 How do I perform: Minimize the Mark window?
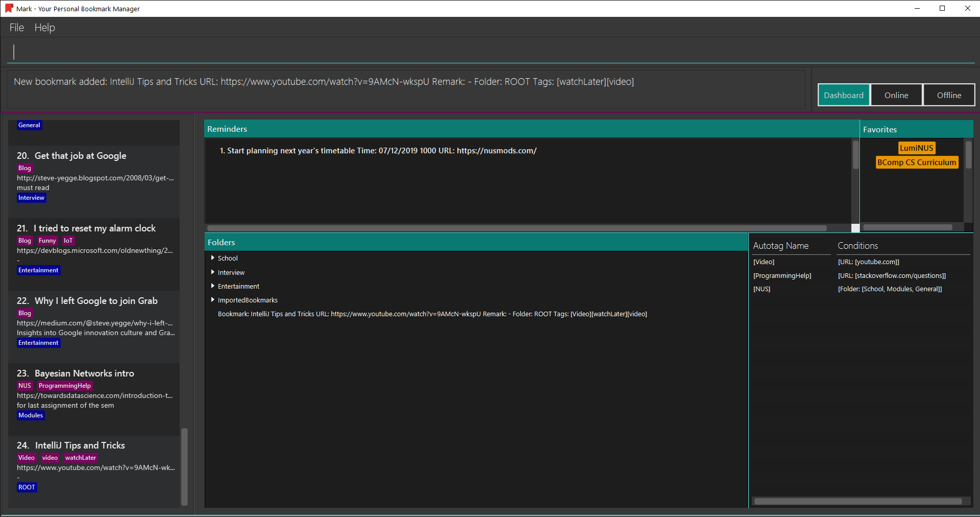(917, 8)
